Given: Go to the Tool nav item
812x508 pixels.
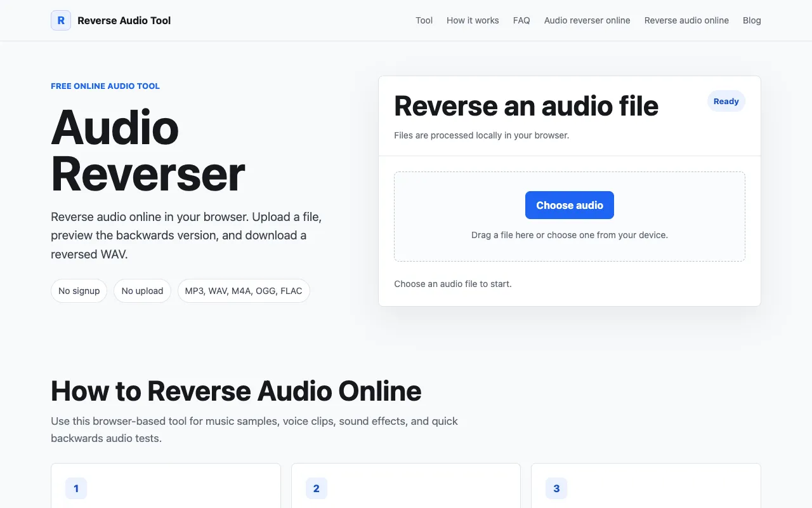Looking at the screenshot, I should pos(424,20).
